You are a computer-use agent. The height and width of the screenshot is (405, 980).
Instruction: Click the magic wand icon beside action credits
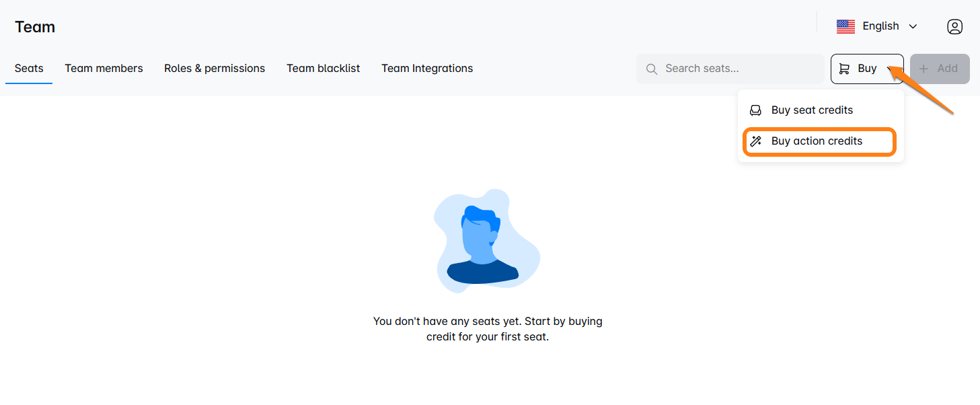755,141
